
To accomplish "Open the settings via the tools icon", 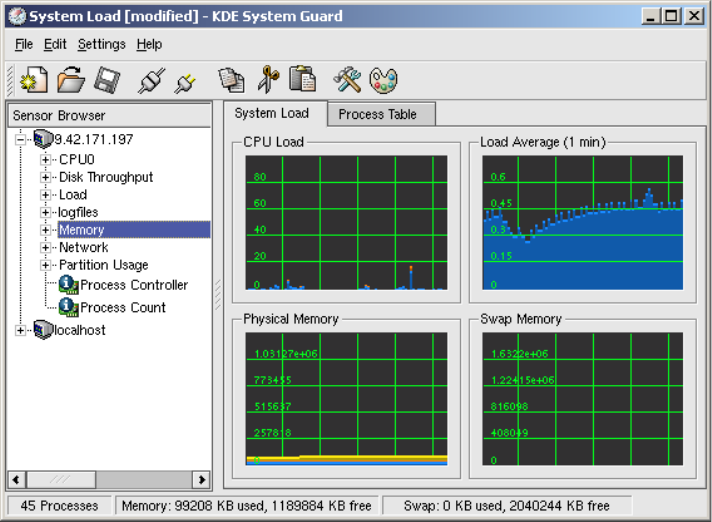I will (x=347, y=79).
